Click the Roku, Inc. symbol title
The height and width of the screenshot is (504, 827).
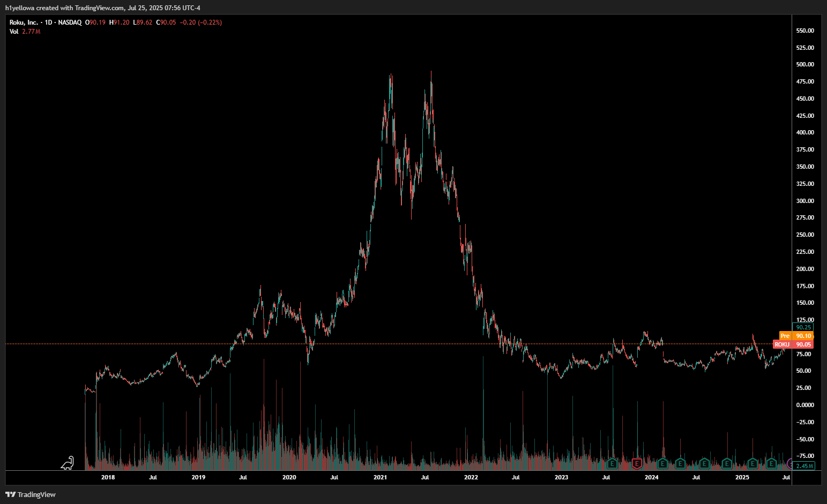(x=24, y=22)
